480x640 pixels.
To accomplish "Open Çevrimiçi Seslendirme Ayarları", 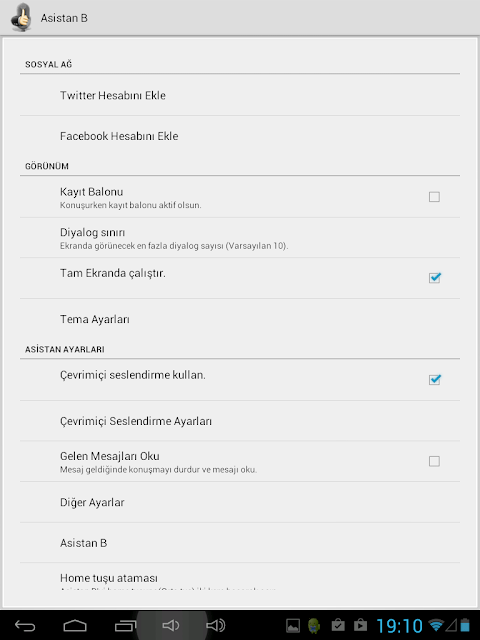I will pyautogui.click(x=240, y=421).
